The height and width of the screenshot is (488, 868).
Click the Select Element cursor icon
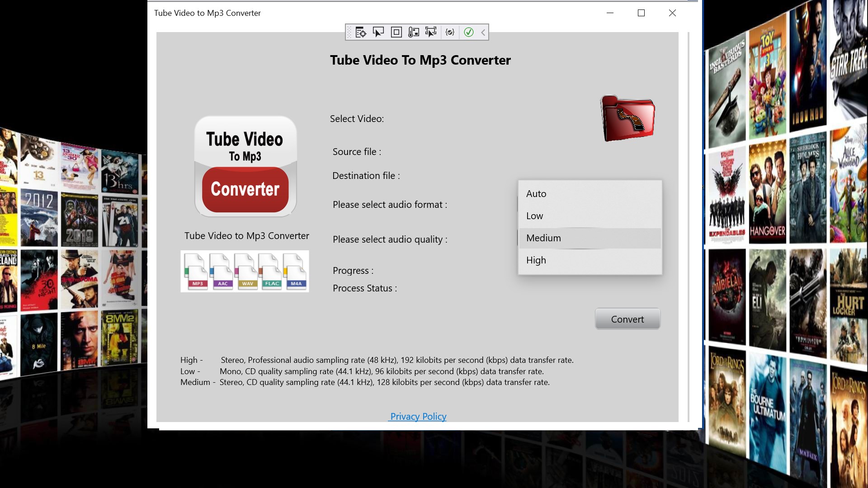pos(378,32)
